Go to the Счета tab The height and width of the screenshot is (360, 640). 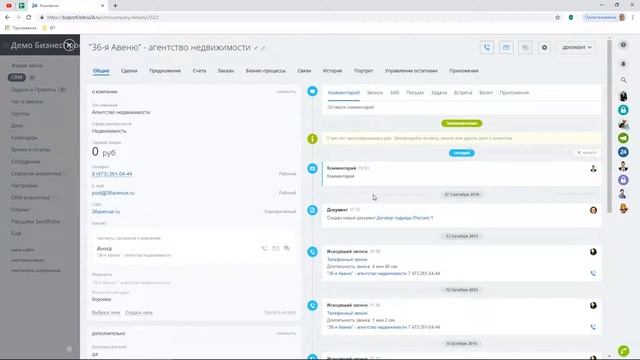click(199, 71)
